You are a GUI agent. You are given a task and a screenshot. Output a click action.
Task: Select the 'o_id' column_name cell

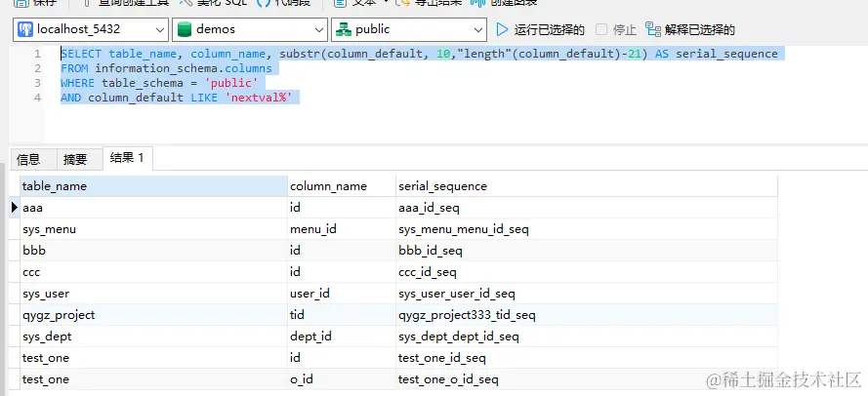[x=342, y=379]
